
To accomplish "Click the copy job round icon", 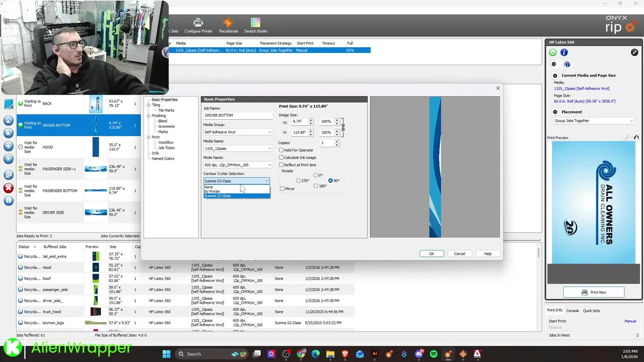I will [x=9, y=174].
